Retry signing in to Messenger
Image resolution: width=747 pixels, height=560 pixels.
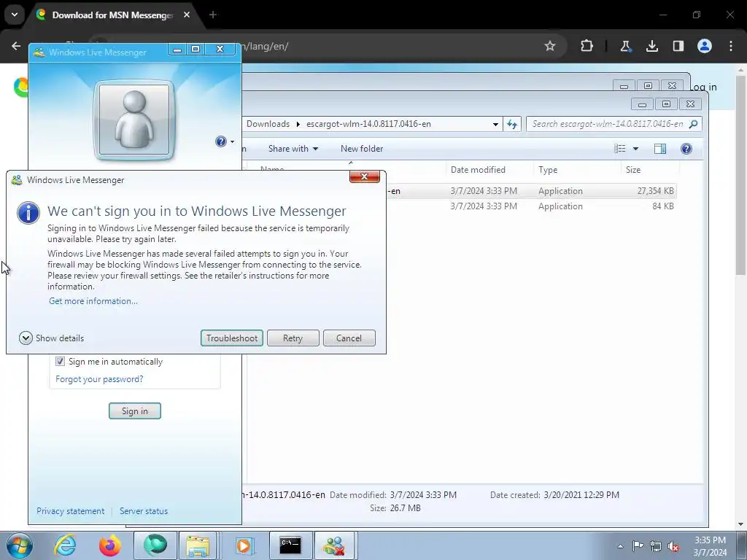coord(293,338)
